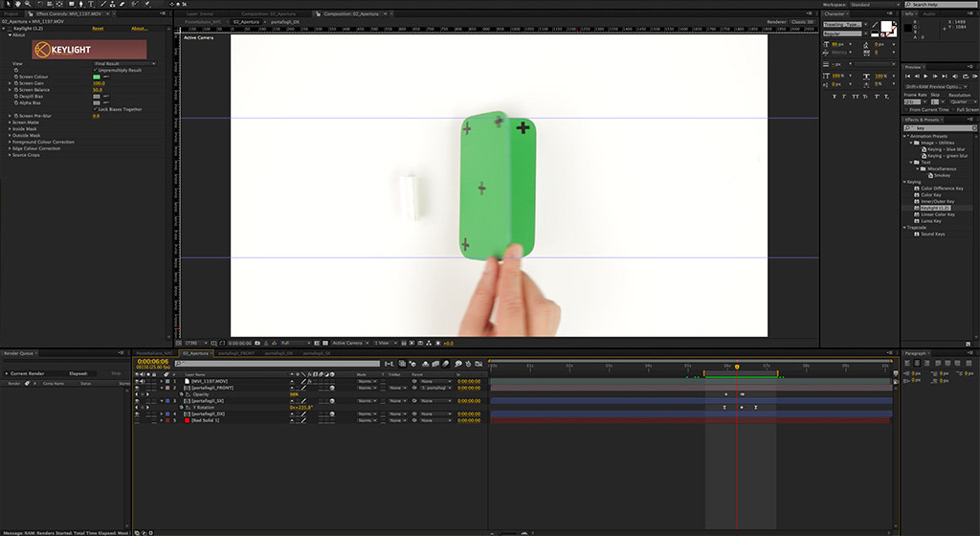
Task: Toggle Unpremultiply Result checkbox
Action: (95, 70)
